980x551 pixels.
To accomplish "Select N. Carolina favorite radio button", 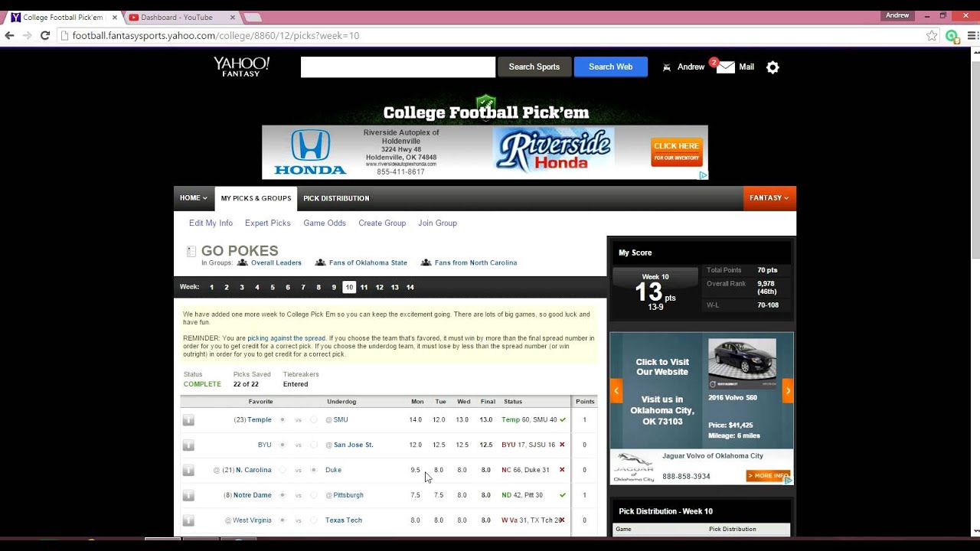I will pos(283,470).
